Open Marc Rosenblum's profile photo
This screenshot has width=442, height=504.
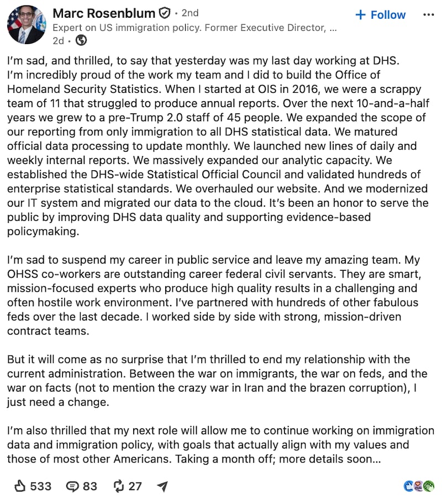click(x=27, y=24)
